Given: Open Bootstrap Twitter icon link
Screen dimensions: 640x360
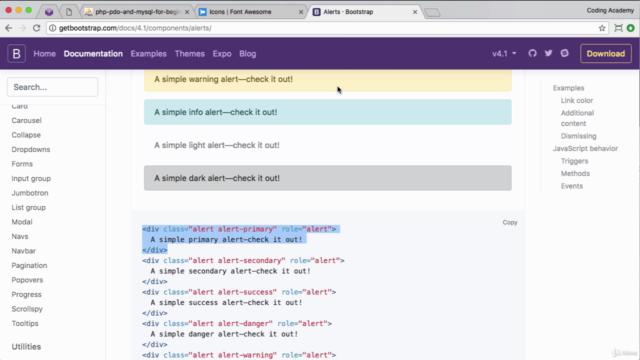Looking at the screenshot, I should [548, 53].
